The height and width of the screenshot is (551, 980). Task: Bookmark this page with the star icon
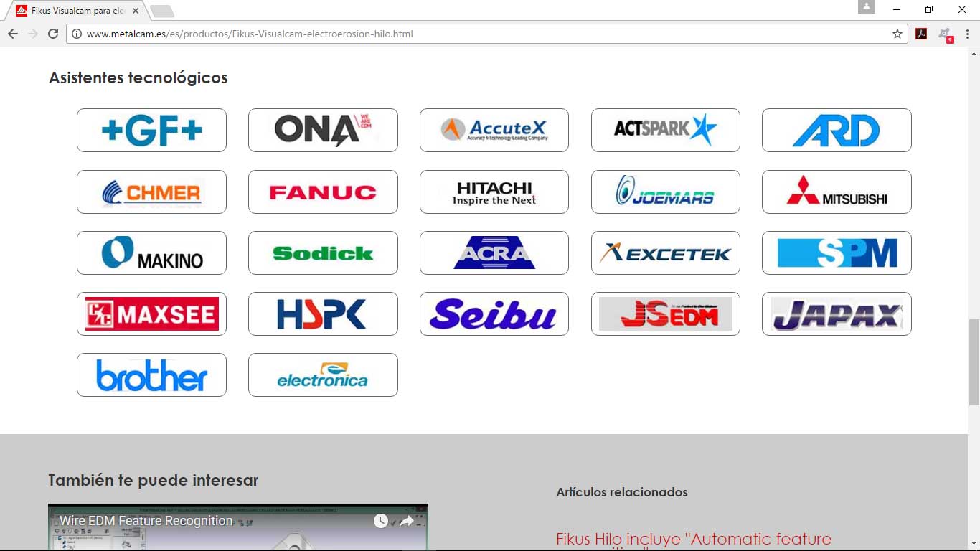coord(897,34)
